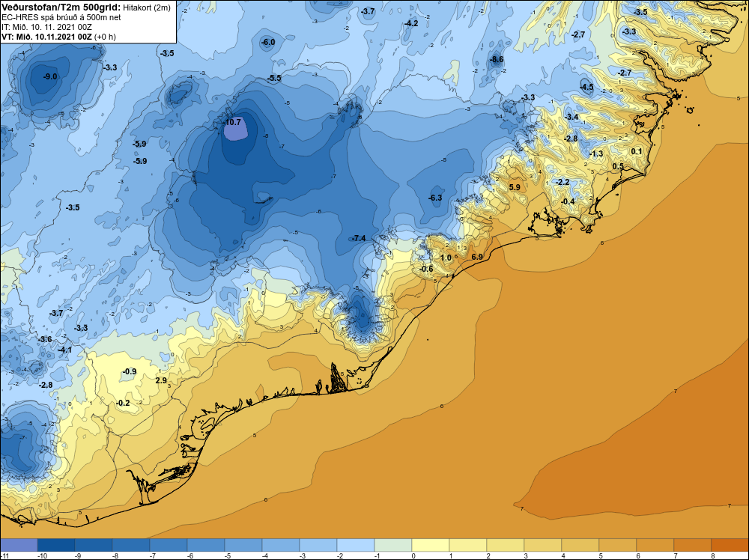The image size is (749, 560).
Task: Click the 8 tick label on legend
Action: click(x=712, y=556)
